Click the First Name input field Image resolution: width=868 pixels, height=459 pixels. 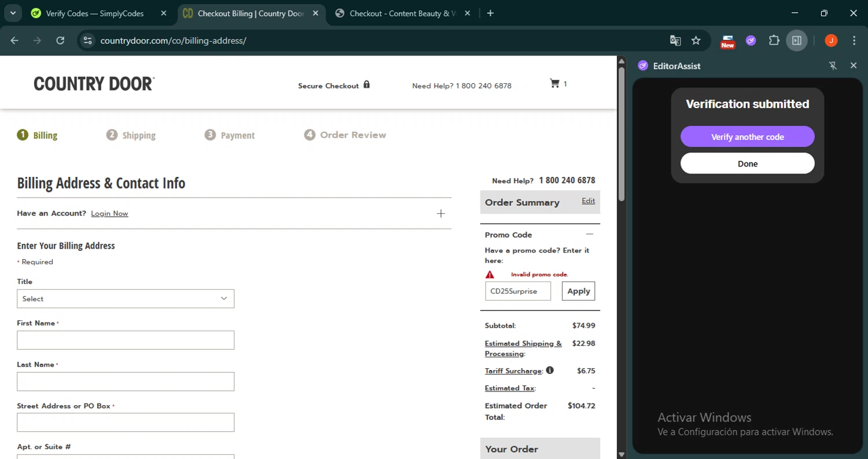click(126, 340)
